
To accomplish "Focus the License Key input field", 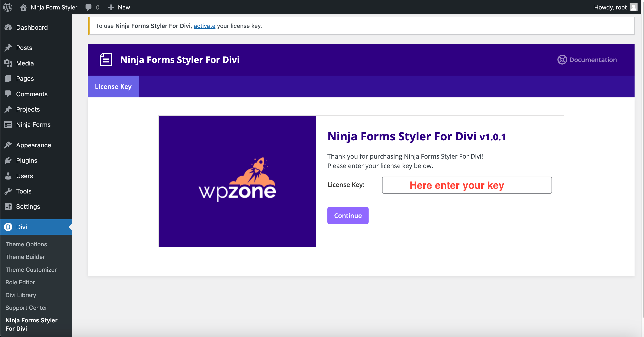I will click(467, 185).
